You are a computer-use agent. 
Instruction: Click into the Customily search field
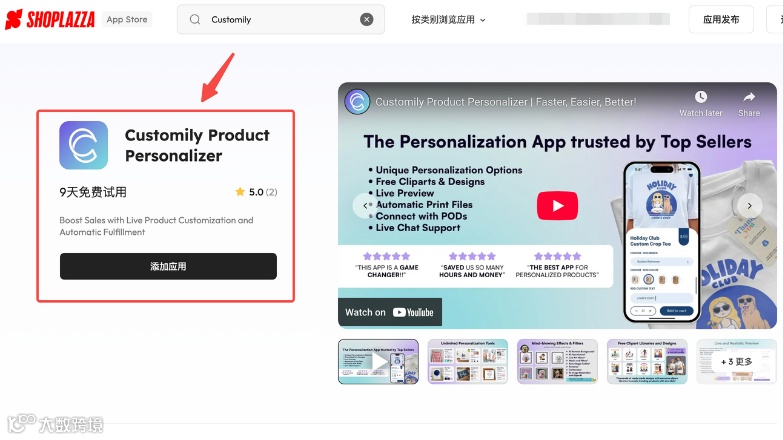[281, 19]
